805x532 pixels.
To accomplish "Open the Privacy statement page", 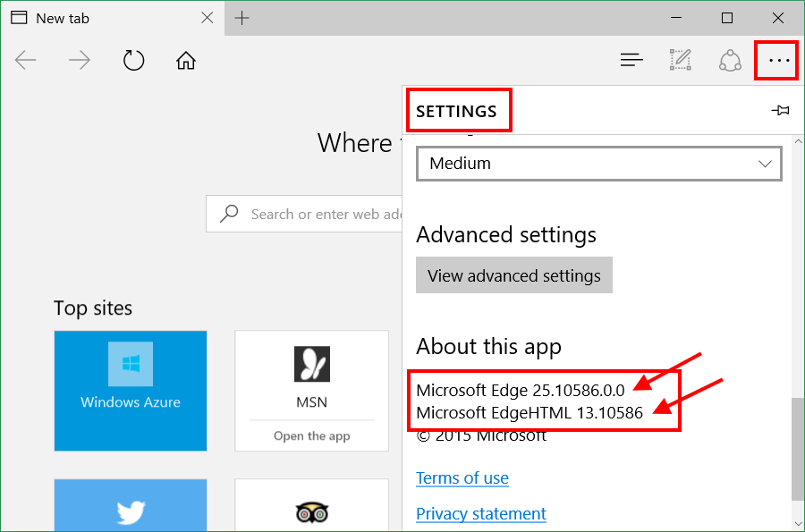I will (480, 513).
